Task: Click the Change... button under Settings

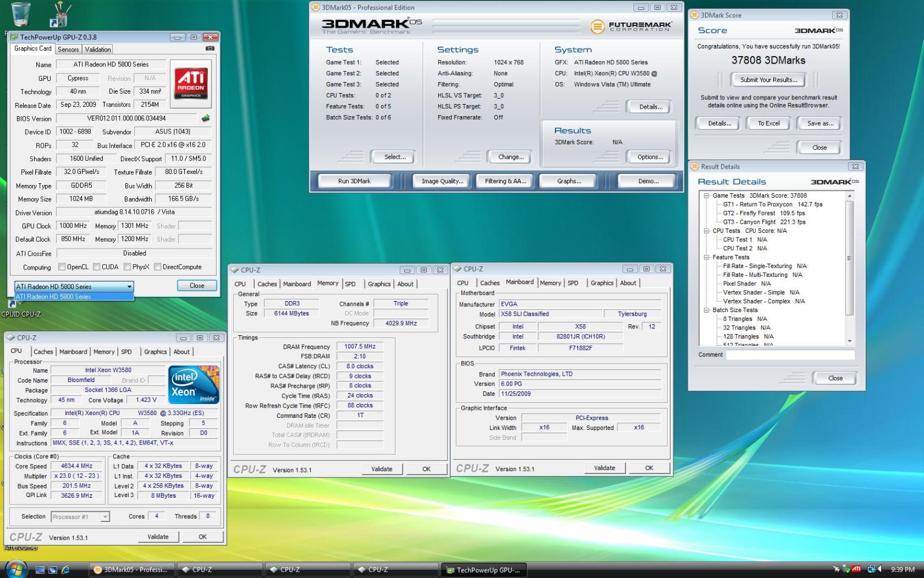Action: 511,157
